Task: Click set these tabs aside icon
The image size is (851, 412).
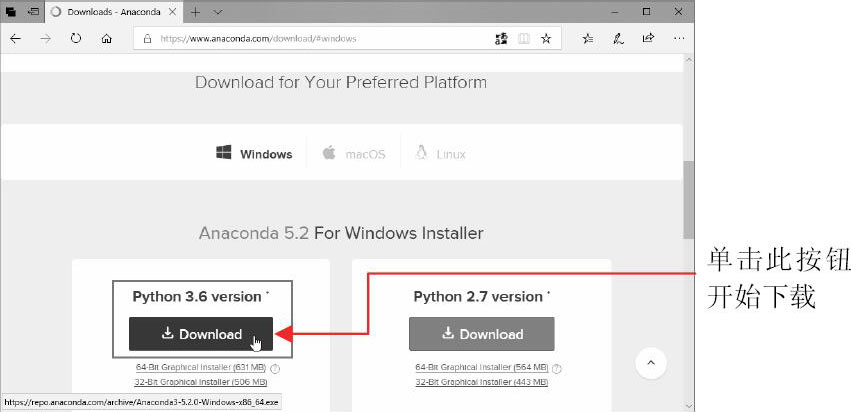Action: 33,12
